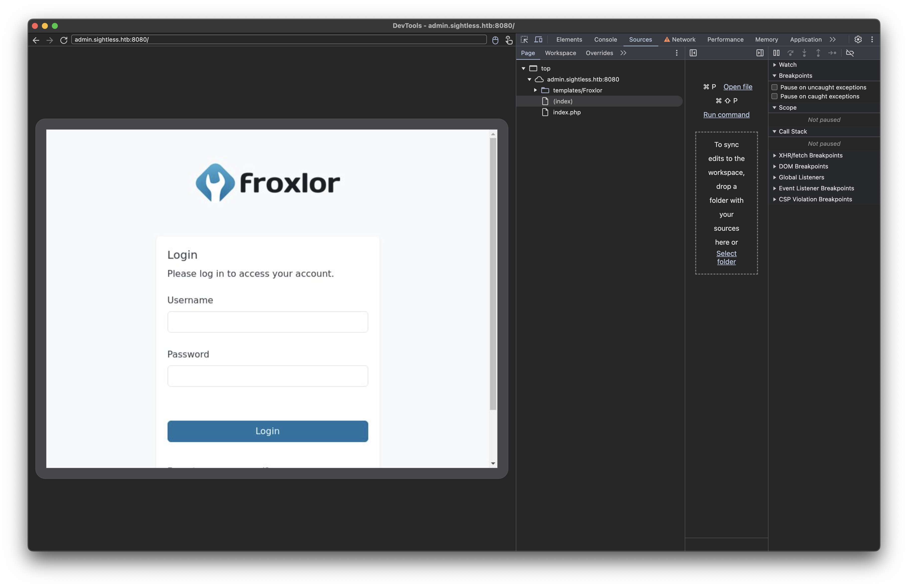908x588 pixels.
Task: Collapse the admin.sightless.htb:8080 node
Action: pos(529,79)
